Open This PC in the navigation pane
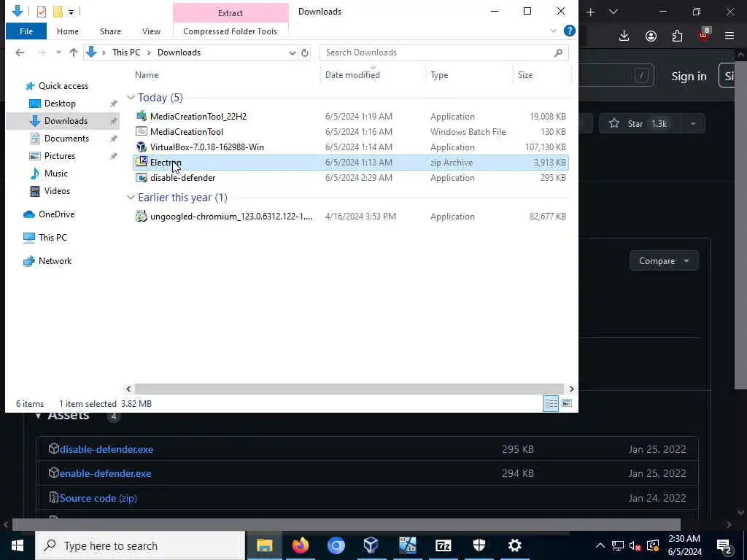 tap(53, 237)
